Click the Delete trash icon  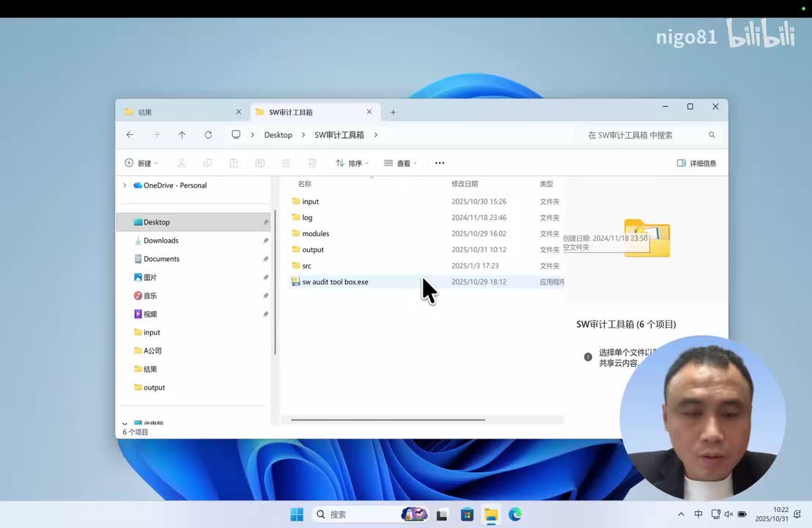coord(312,164)
